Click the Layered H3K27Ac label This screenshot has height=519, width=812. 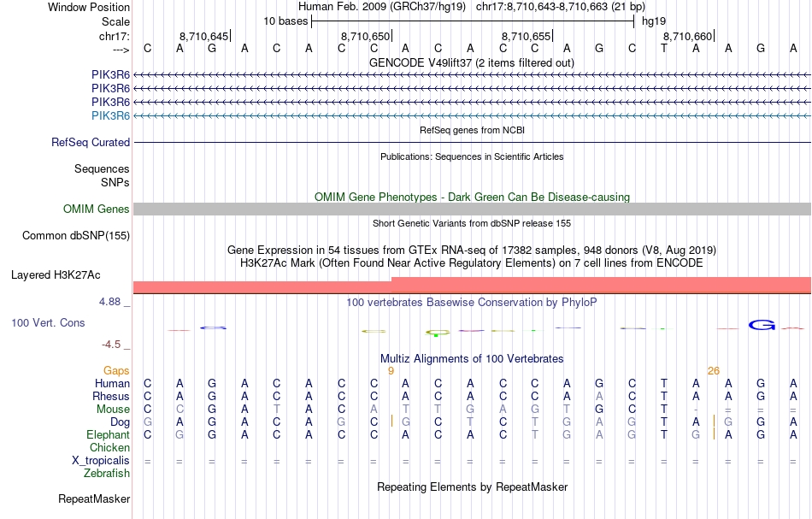click(56, 274)
